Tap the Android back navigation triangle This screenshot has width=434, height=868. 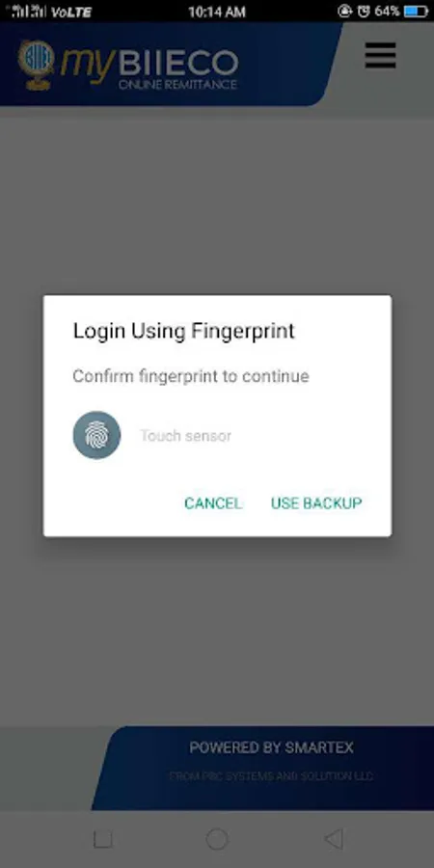(x=334, y=839)
